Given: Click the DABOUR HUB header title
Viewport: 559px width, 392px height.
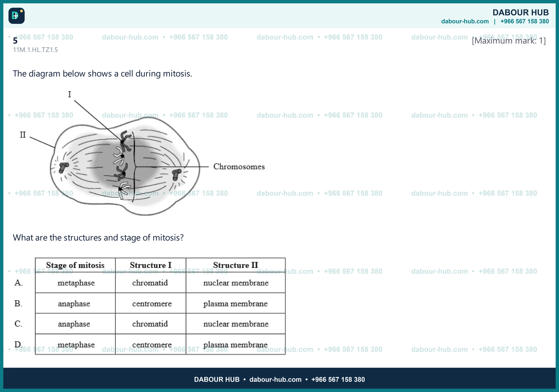Looking at the screenshot, I should coord(521,12).
